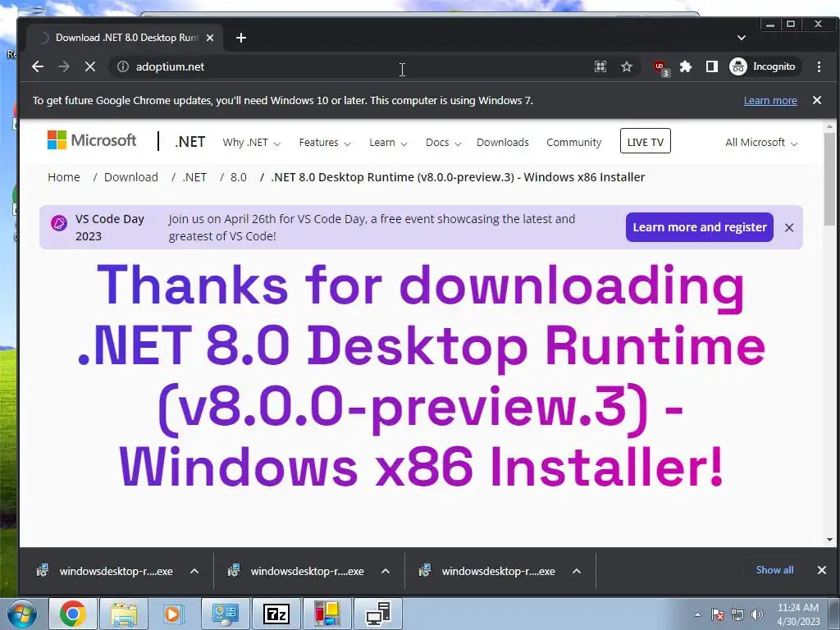This screenshot has height=630, width=840.
Task: Open the Extensions puzzle icon
Action: click(x=685, y=66)
